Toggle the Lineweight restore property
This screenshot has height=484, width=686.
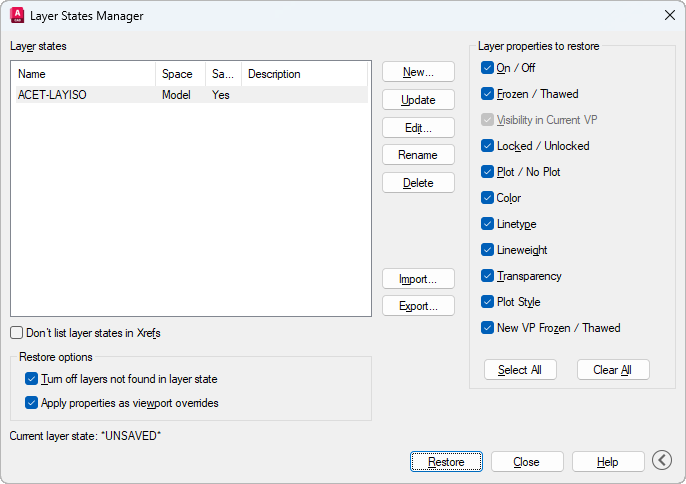[488, 250]
